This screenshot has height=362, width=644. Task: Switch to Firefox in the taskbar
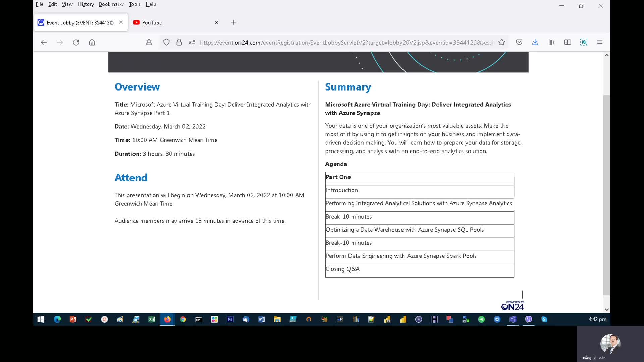coord(167,319)
